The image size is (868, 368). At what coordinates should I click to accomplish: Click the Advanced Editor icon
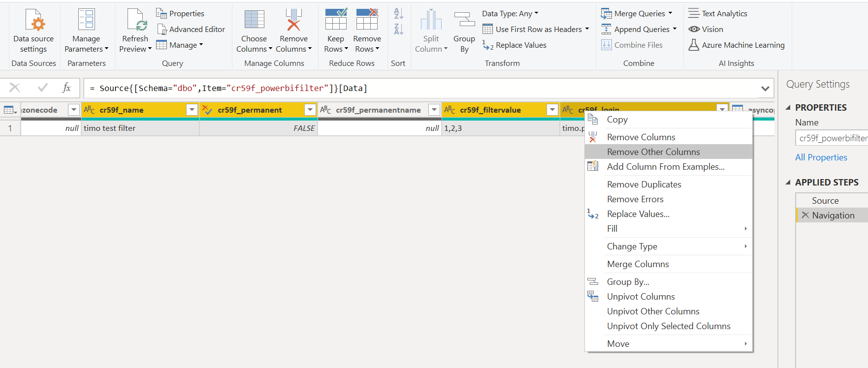[161, 30]
